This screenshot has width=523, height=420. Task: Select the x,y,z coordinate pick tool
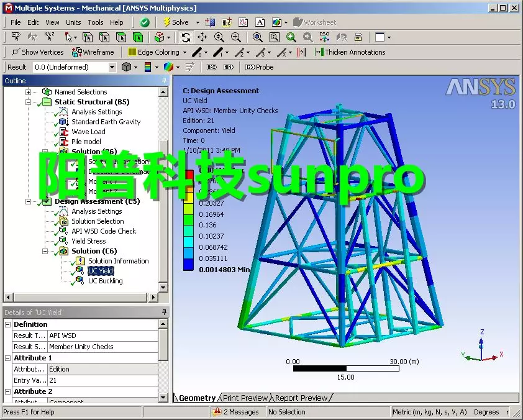pyautogui.click(x=49, y=37)
